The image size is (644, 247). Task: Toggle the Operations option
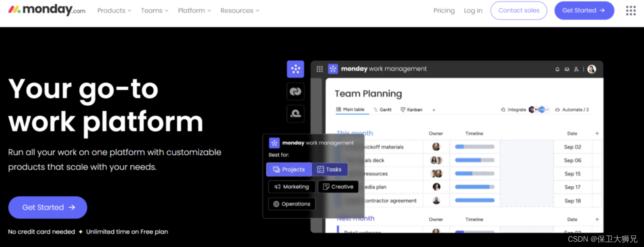pyautogui.click(x=292, y=204)
